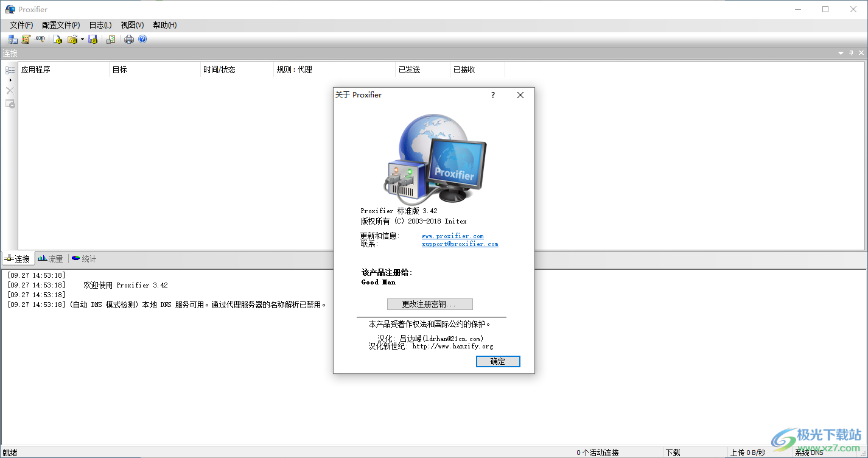This screenshot has width=868, height=458.
Task: Click the http://www.hanzify.org text
Action: 452,346
